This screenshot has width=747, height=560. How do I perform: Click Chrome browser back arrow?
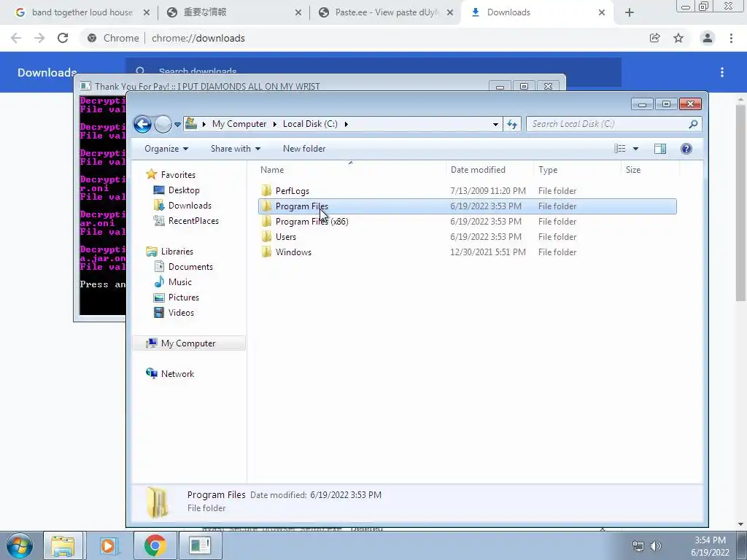16,38
